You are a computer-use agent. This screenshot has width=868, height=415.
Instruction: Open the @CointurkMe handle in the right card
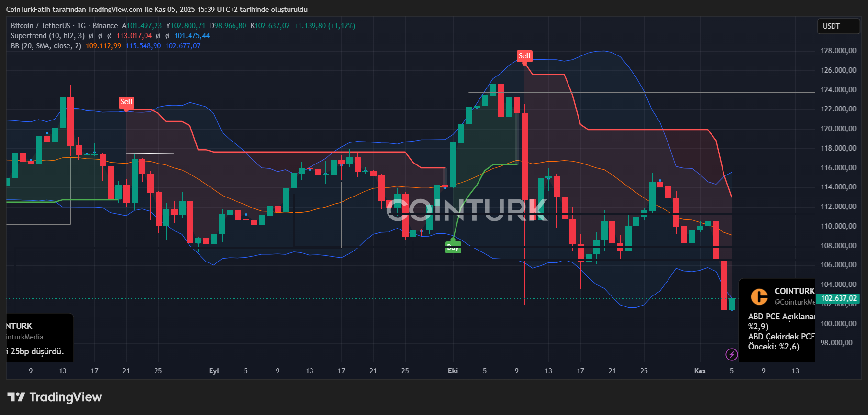coord(795,302)
